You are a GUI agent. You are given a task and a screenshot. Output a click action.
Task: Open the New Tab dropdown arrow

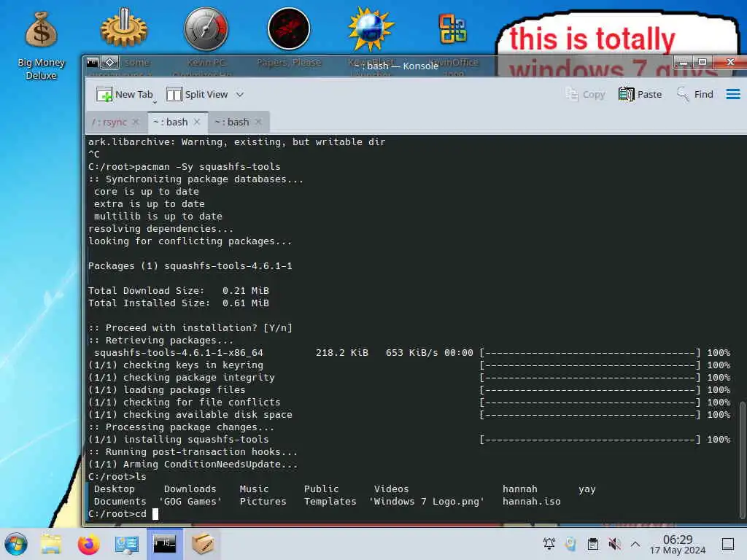point(155,102)
